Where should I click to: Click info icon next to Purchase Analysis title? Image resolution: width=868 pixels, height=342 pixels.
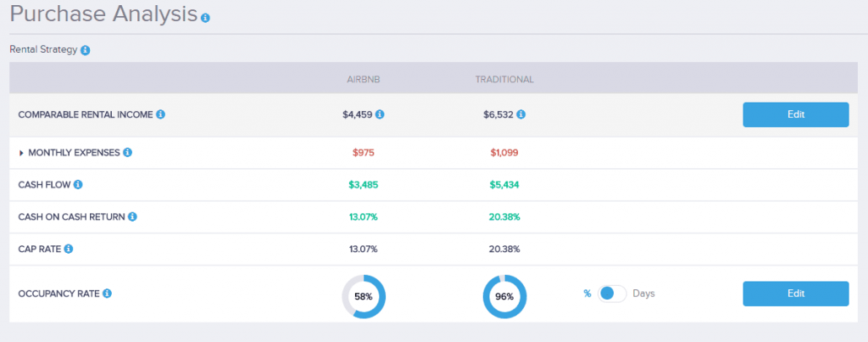(205, 17)
